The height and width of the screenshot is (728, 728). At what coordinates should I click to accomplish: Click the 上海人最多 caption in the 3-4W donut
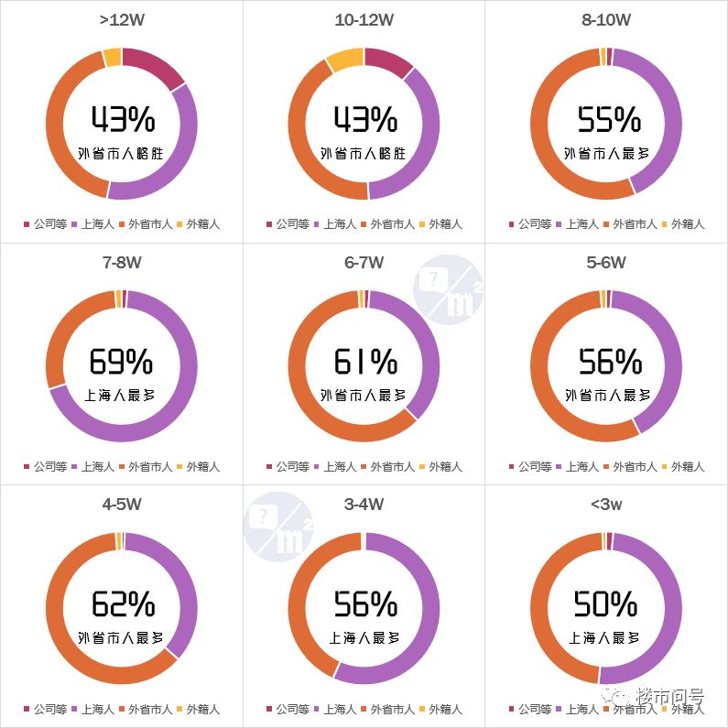364,638
